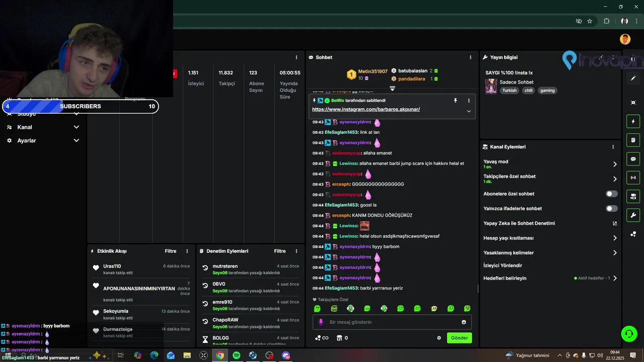Toggle the wrench channel actions widget icon

click(633, 215)
